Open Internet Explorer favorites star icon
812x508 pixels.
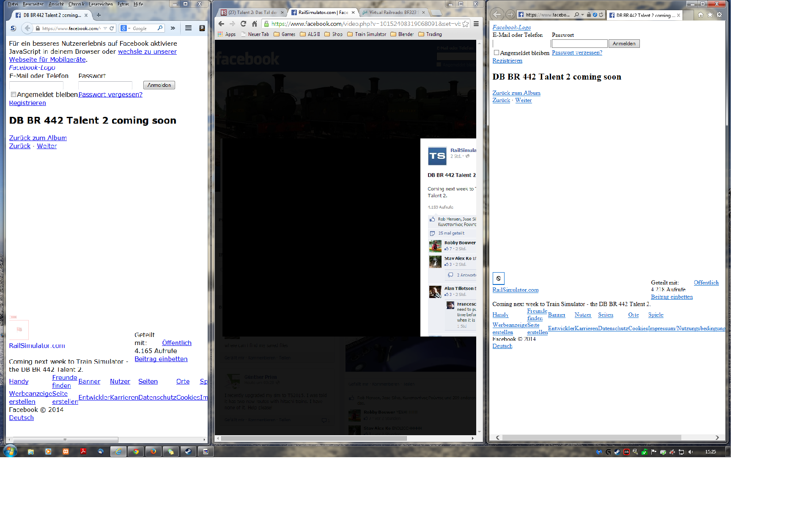710,15
